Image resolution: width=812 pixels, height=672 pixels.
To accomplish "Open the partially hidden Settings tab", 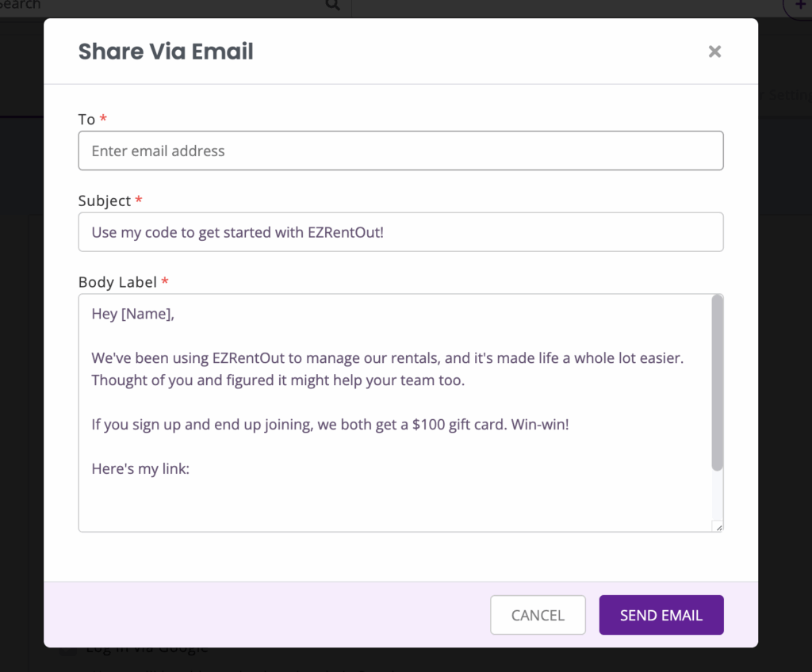I will click(789, 95).
